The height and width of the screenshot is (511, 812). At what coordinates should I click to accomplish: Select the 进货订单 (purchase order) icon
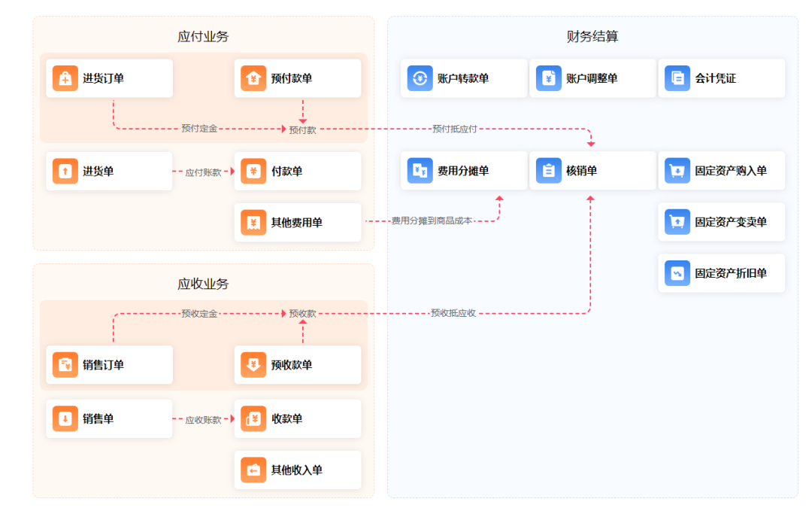(x=65, y=78)
